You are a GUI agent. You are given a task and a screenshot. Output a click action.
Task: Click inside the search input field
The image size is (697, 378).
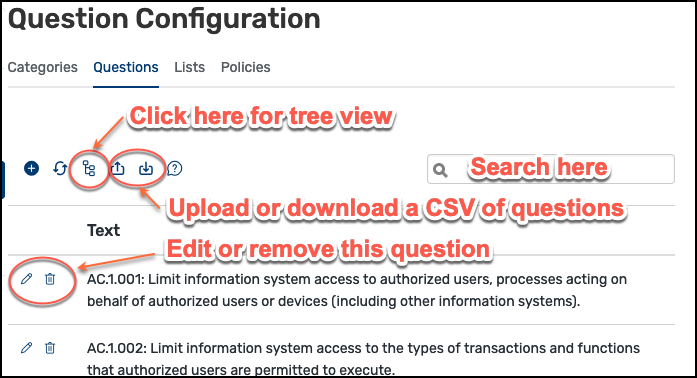[551, 169]
